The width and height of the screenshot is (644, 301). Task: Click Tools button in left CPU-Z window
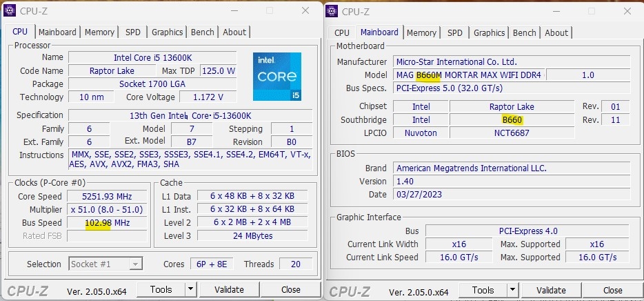tap(161, 289)
